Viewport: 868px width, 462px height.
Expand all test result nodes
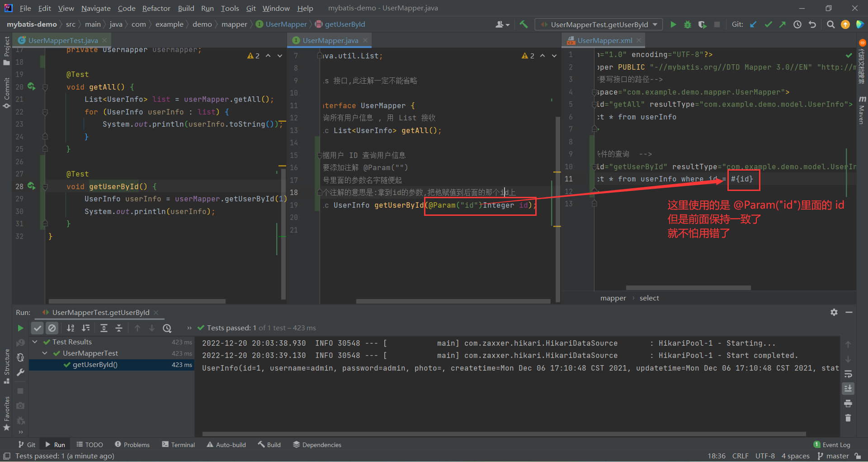104,328
